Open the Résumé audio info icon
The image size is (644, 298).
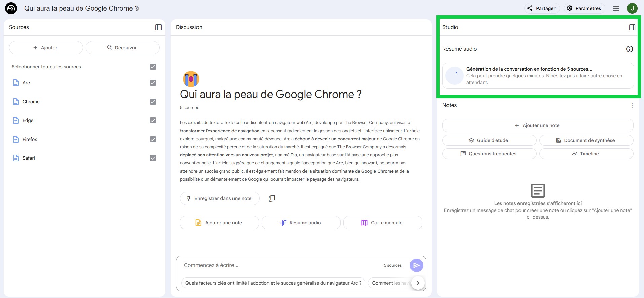coord(629,49)
